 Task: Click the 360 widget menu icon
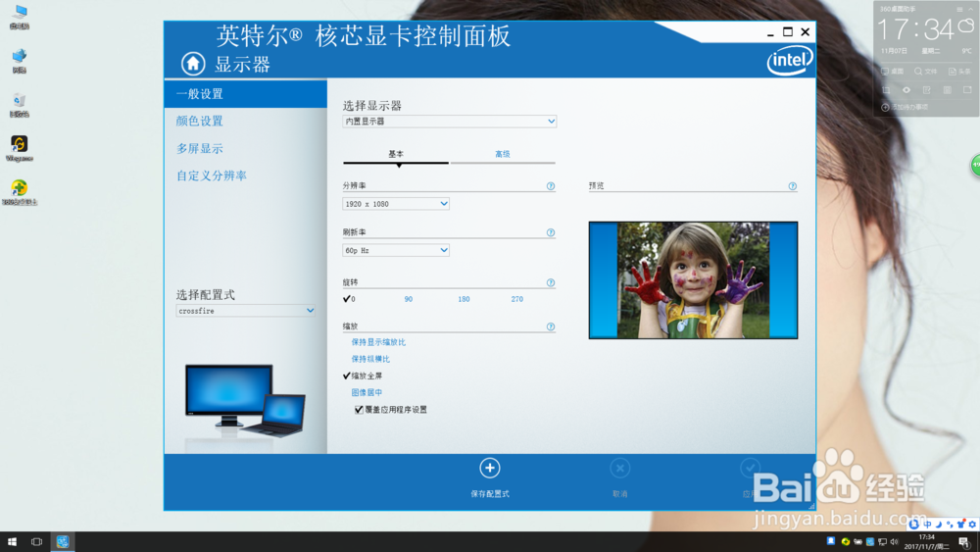click(960, 10)
